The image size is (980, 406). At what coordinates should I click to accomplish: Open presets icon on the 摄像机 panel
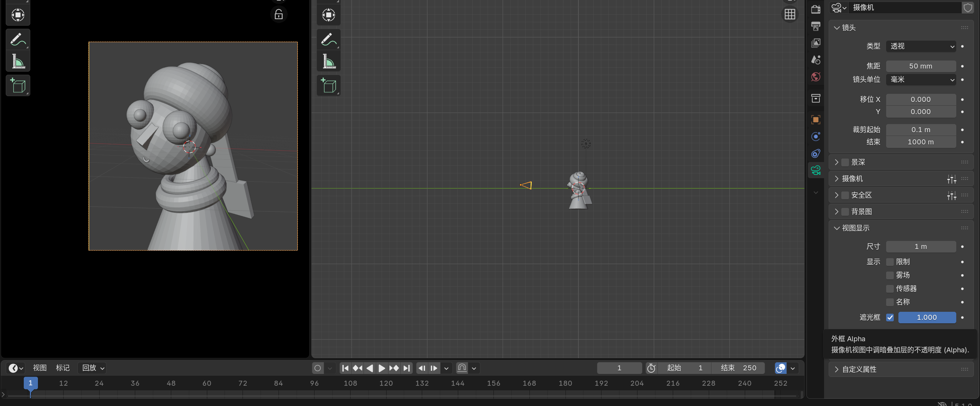pos(951,178)
